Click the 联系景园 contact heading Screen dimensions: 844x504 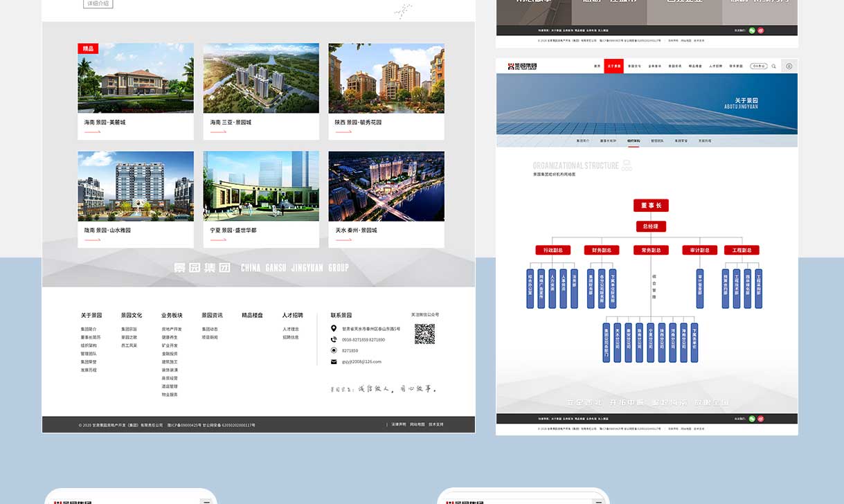coord(341,315)
